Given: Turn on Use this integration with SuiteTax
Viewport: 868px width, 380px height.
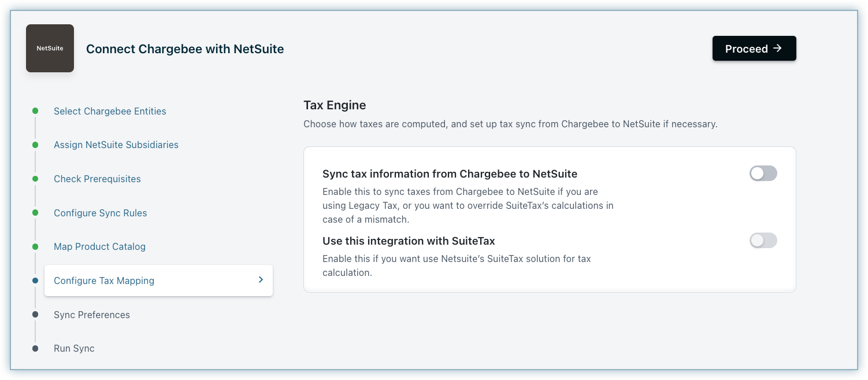Looking at the screenshot, I should [763, 241].
